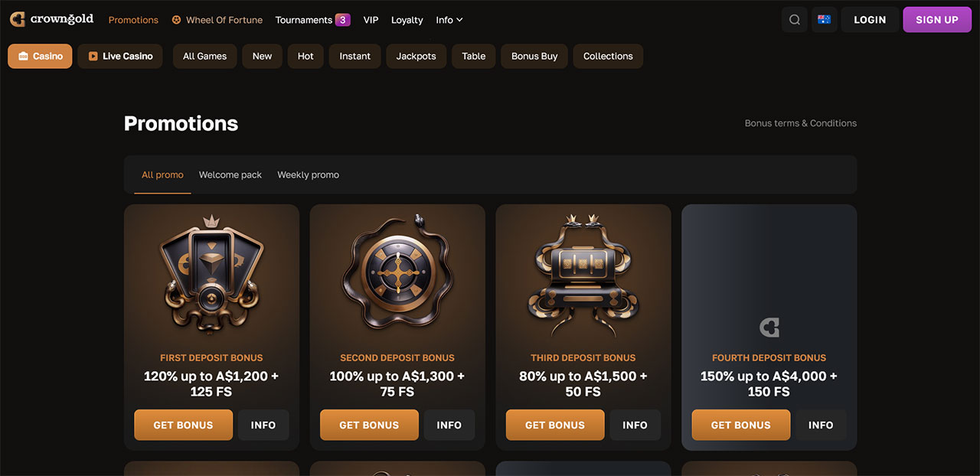Screen dimensions: 980x476
Task: Click the Wheel Of Fortune wheel icon
Action: coord(176,20)
